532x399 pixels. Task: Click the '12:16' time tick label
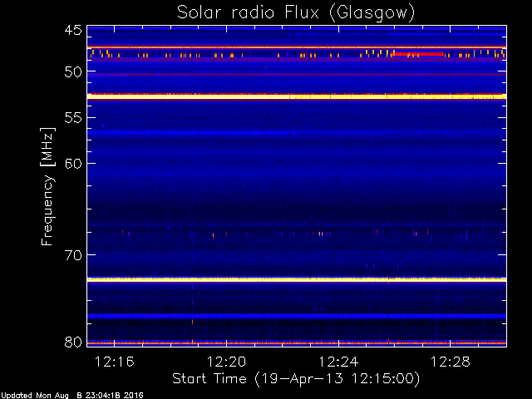coord(115,362)
